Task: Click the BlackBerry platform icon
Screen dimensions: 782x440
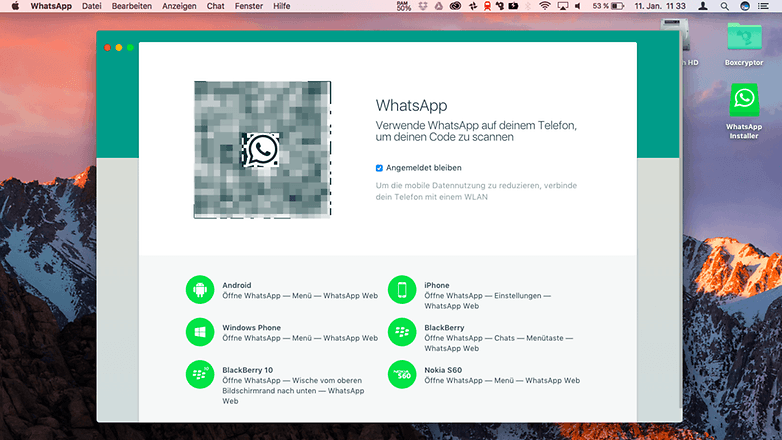Action: point(402,332)
